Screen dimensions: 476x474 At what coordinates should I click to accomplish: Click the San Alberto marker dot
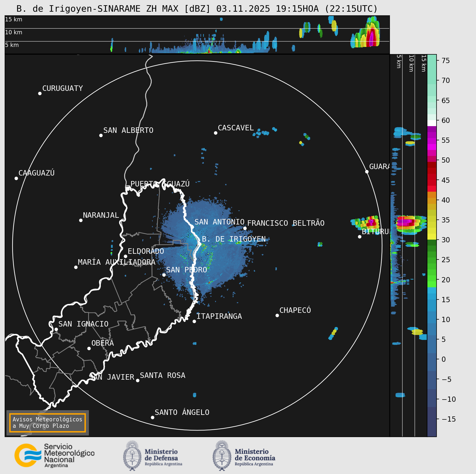pyautogui.click(x=101, y=135)
